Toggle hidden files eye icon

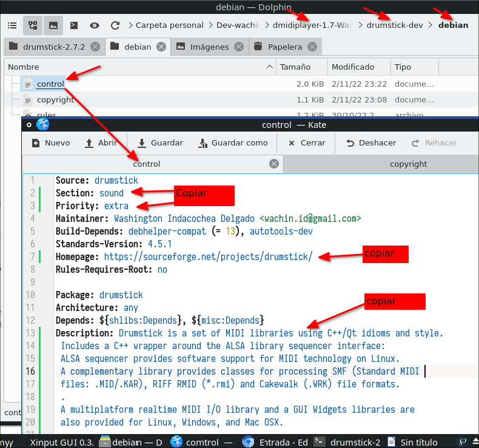point(95,25)
